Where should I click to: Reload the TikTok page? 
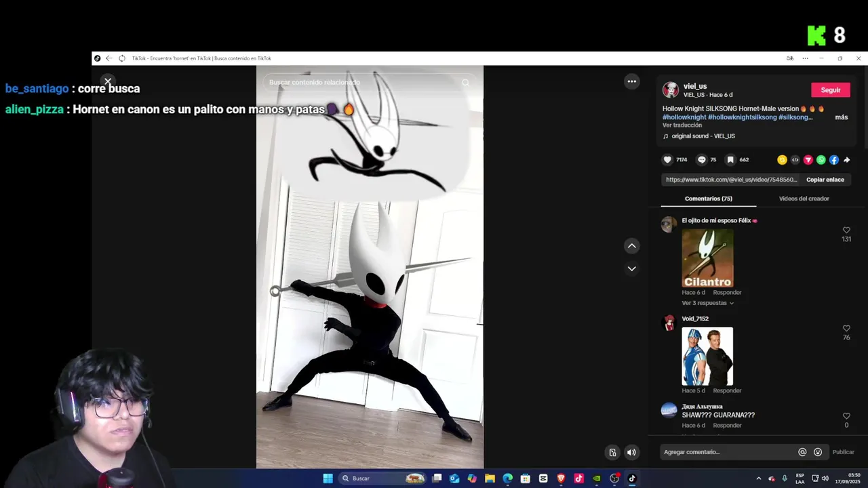coord(122,58)
